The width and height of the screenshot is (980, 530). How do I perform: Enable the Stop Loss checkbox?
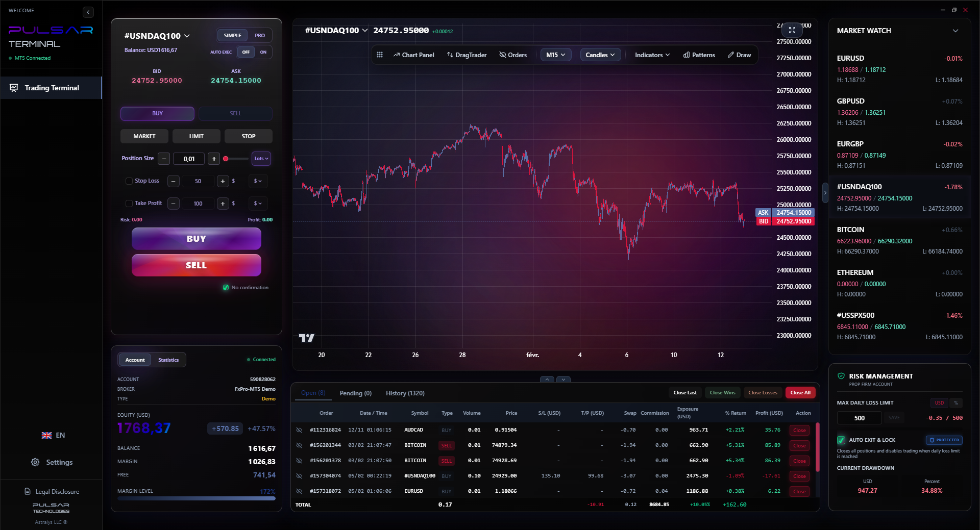[129, 181]
